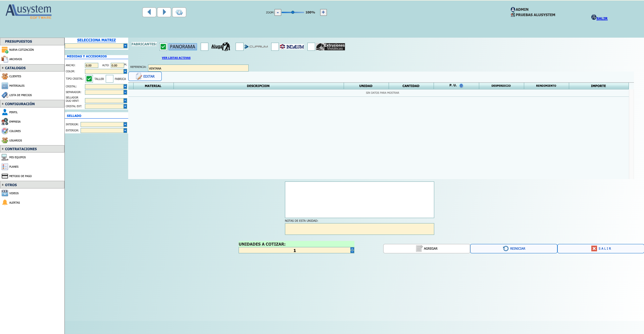Viewport: 644px width, 334px height.
Task: Click the forward arrow navigation icon
Action: coord(164,12)
